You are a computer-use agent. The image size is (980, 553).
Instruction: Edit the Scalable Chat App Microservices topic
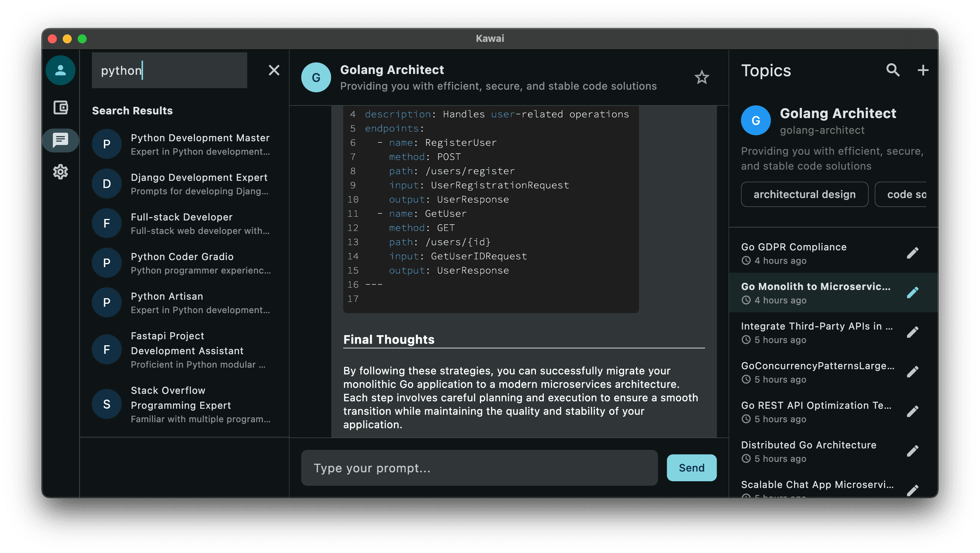[913, 490]
